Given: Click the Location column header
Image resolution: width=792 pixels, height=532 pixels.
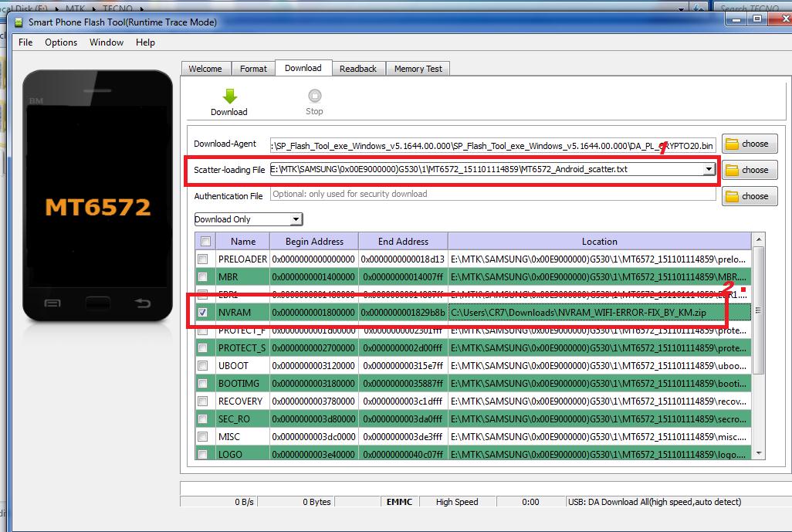Looking at the screenshot, I should 600,242.
